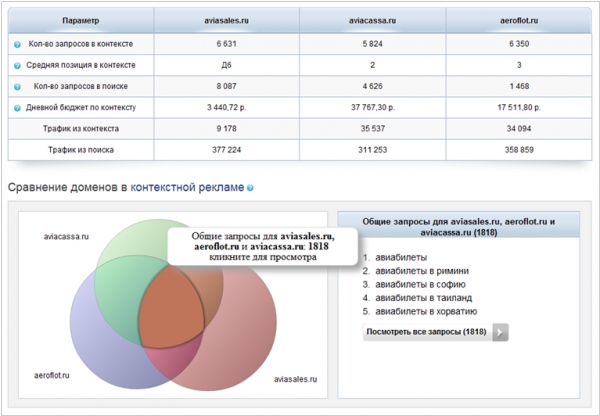Click the value "4 626" cell

pyautogui.click(x=373, y=86)
